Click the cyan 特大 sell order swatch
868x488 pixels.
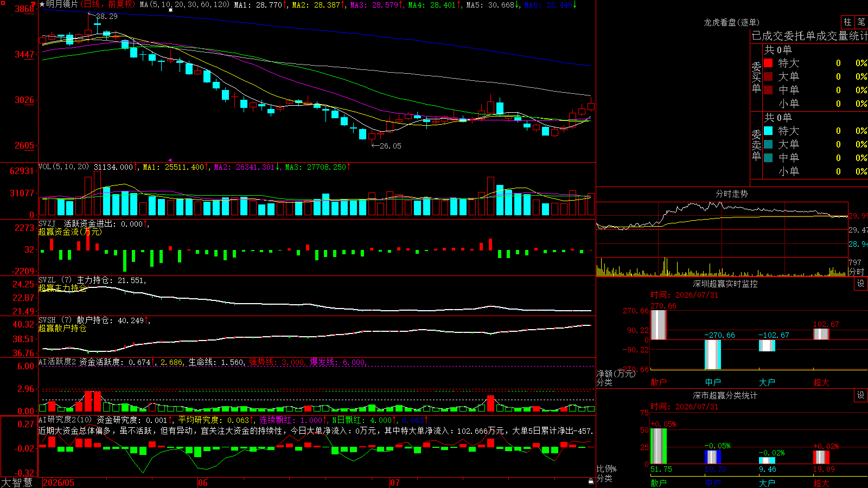pyautogui.click(x=768, y=131)
